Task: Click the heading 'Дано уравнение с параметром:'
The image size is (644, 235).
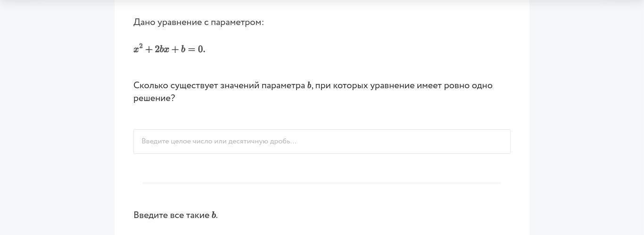Action: [198, 22]
